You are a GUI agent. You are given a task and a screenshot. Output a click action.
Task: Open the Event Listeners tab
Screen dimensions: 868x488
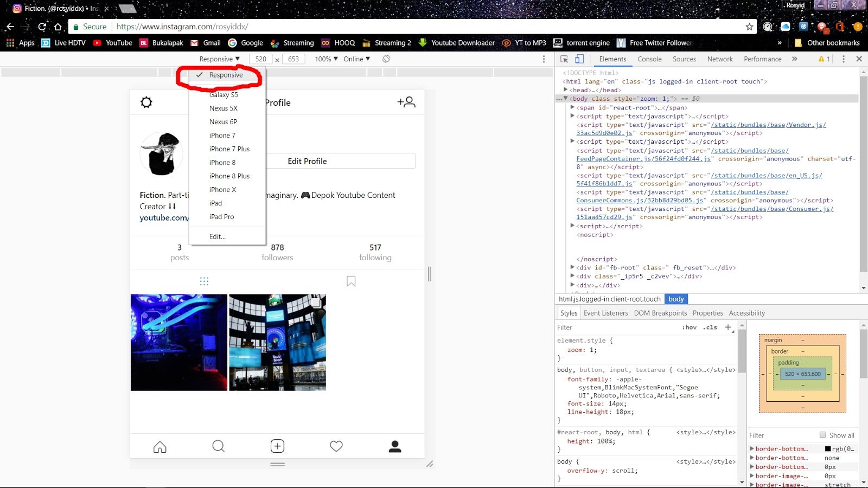605,313
